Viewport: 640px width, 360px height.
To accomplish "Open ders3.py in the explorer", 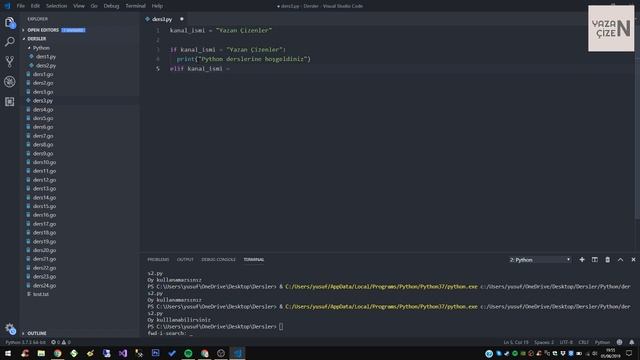I will point(43,100).
